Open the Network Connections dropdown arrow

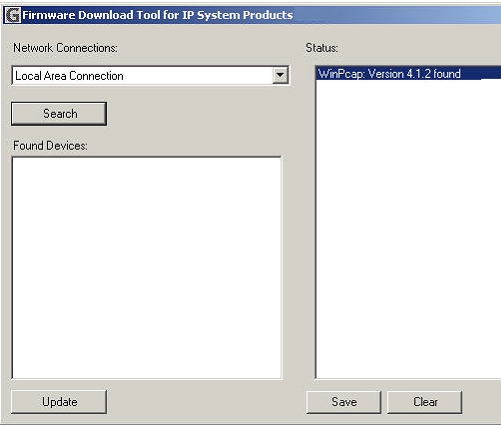[280, 75]
